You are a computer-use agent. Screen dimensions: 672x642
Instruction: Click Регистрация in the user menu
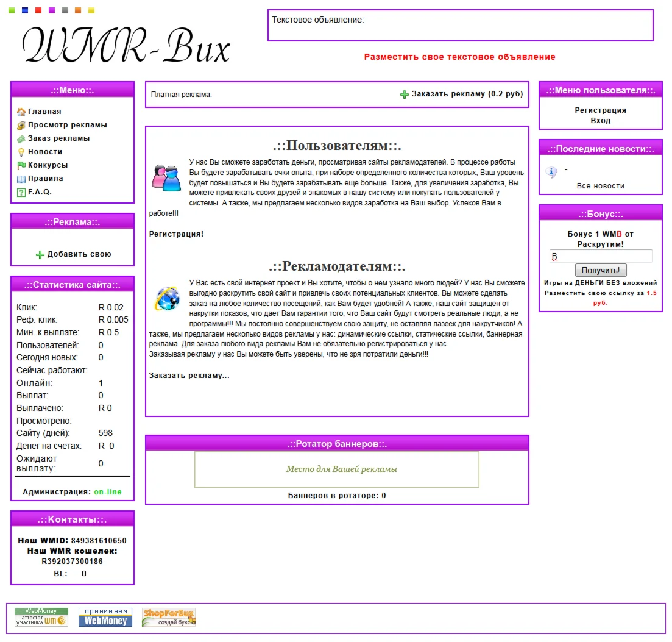(x=601, y=110)
